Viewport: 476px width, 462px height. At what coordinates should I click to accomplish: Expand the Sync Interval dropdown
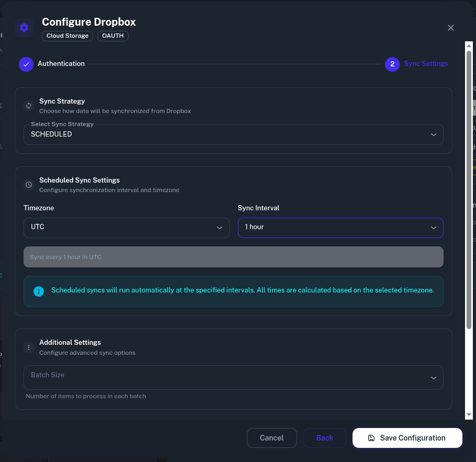341,228
